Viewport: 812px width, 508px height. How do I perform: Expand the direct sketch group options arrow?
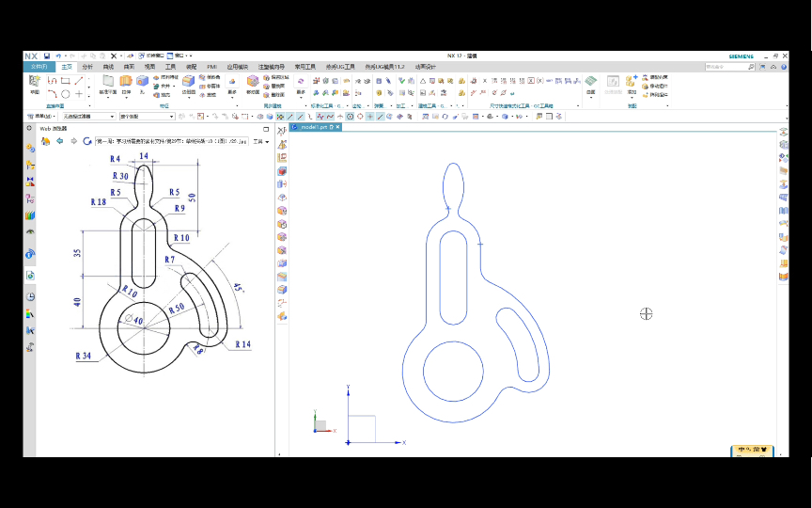point(89,105)
